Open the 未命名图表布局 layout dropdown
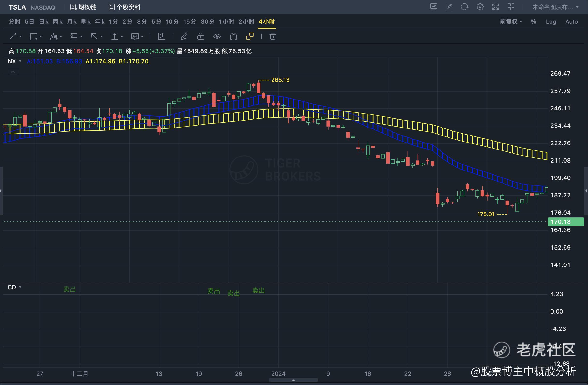The image size is (588, 385). point(555,7)
